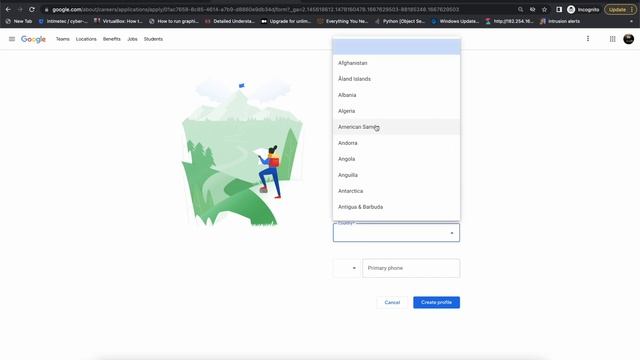Click the account avatar in page header

click(x=629, y=39)
